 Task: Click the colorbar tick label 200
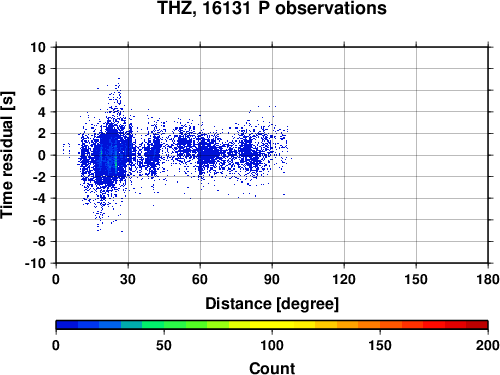(x=487, y=346)
